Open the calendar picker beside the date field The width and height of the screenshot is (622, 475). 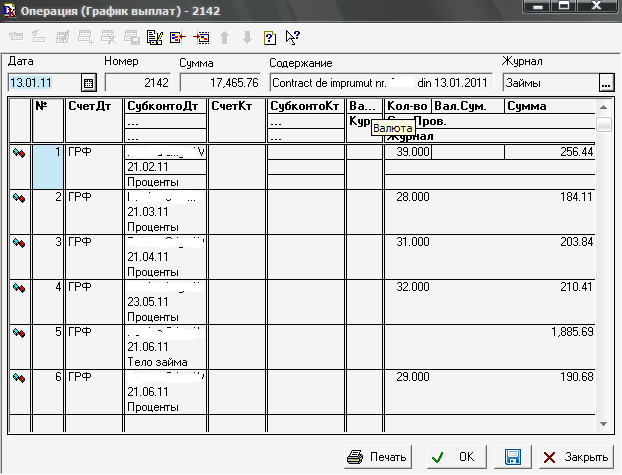click(x=88, y=83)
